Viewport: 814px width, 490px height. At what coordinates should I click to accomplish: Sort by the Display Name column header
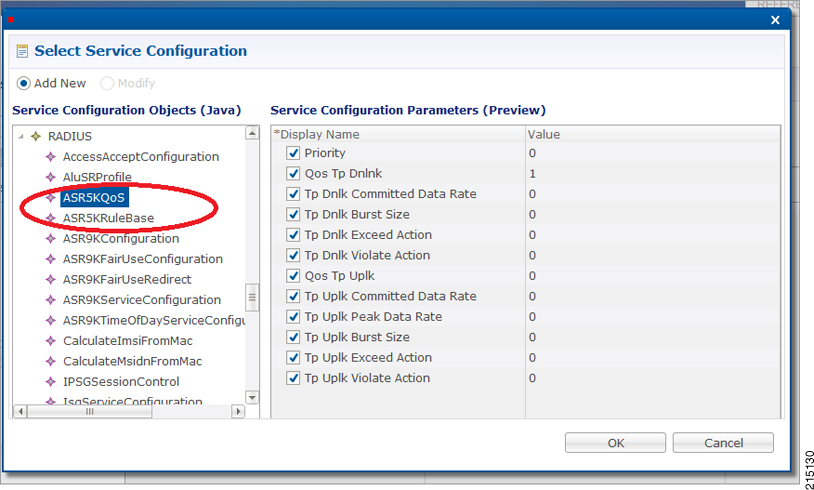(x=398, y=134)
